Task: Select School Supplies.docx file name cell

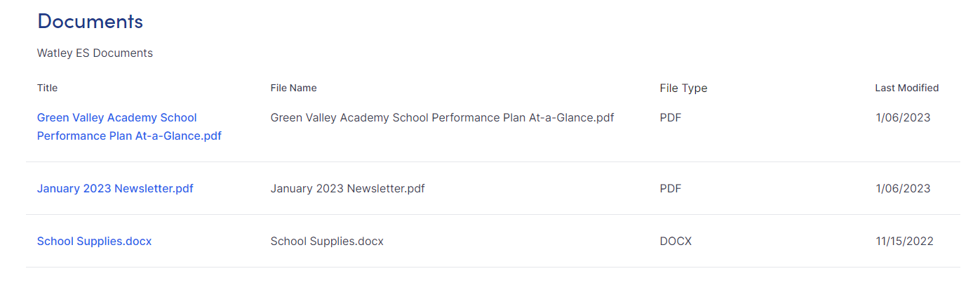Action: (327, 241)
